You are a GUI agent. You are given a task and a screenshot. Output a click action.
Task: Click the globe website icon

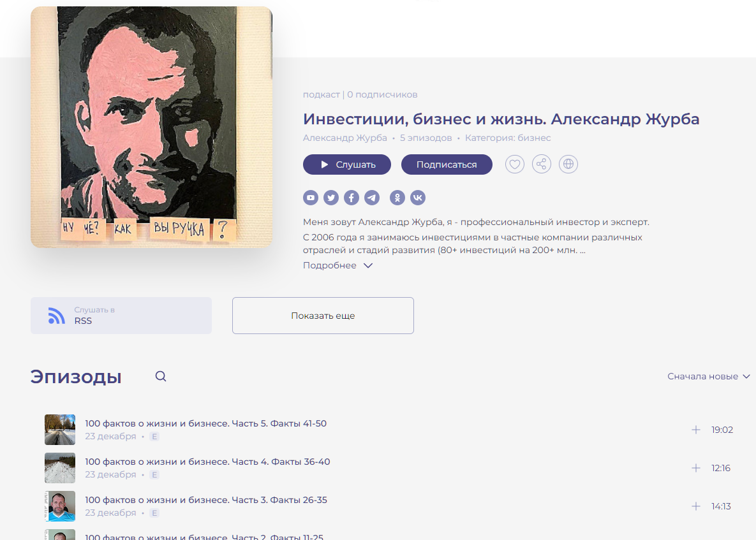(x=568, y=164)
